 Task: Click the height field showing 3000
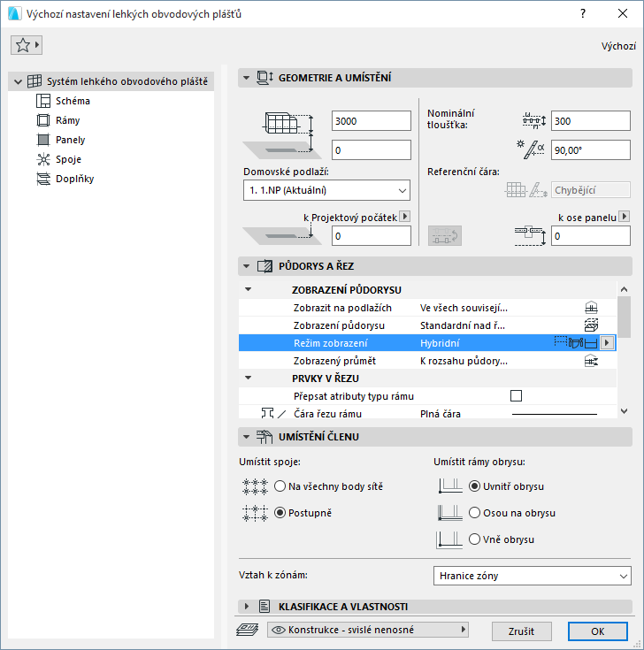click(372, 121)
